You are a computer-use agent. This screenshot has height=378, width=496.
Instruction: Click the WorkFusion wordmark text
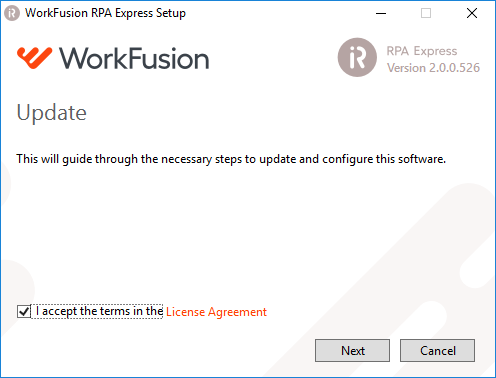(x=134, y=58)
